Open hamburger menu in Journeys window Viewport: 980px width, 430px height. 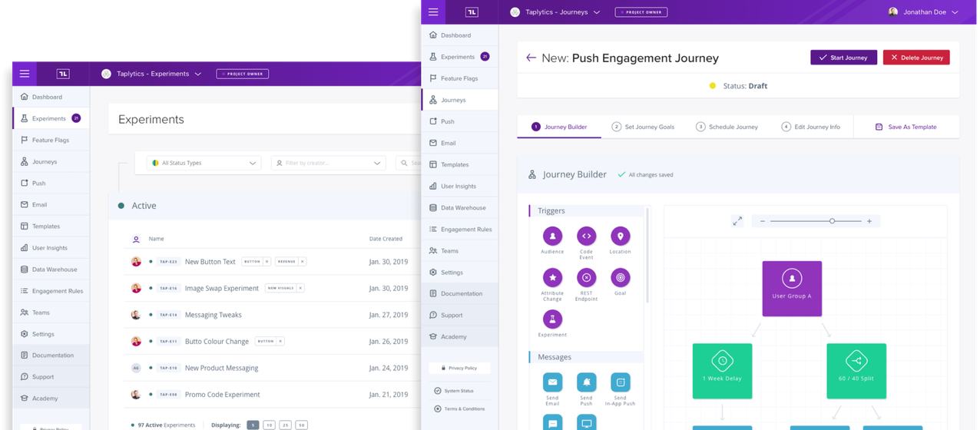click(x=433, y=12)
